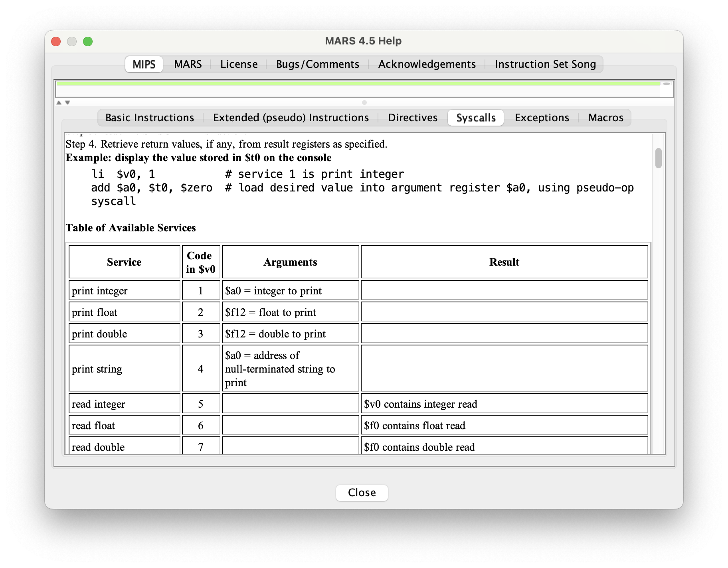Close the MARS 4.5 Help window with the red button
728x568 pixels.
pyautogui.click(x=56, y=41)
